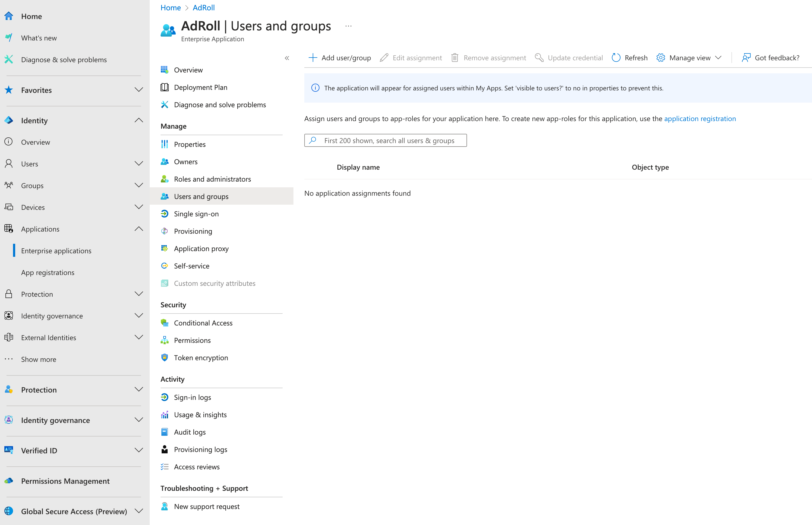This screenshot has height=525, width=812.
Task: Open Conditional Access shield icon
Action: point(165,323)
